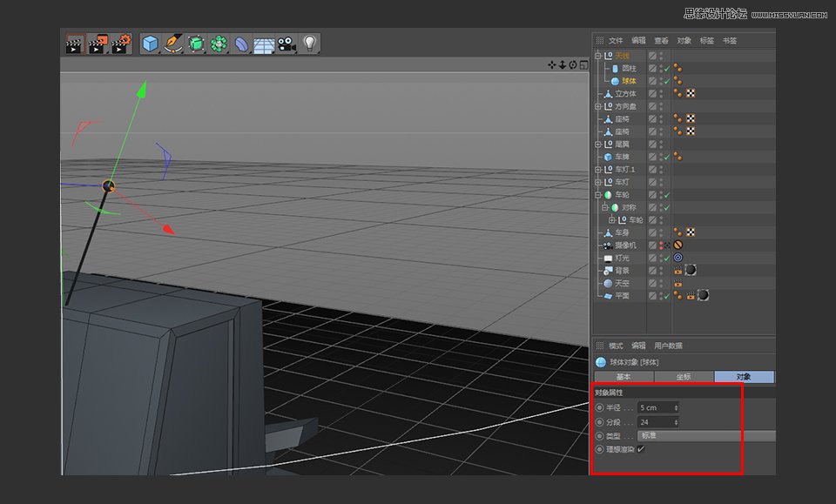836x504 pixels.
Task: Open the render settings icon
Action: tap(119, 43)
